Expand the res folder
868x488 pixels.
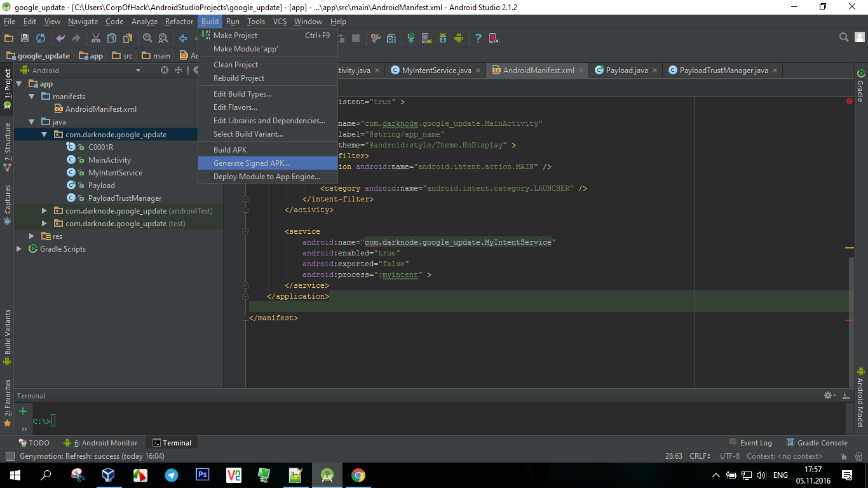32,236
